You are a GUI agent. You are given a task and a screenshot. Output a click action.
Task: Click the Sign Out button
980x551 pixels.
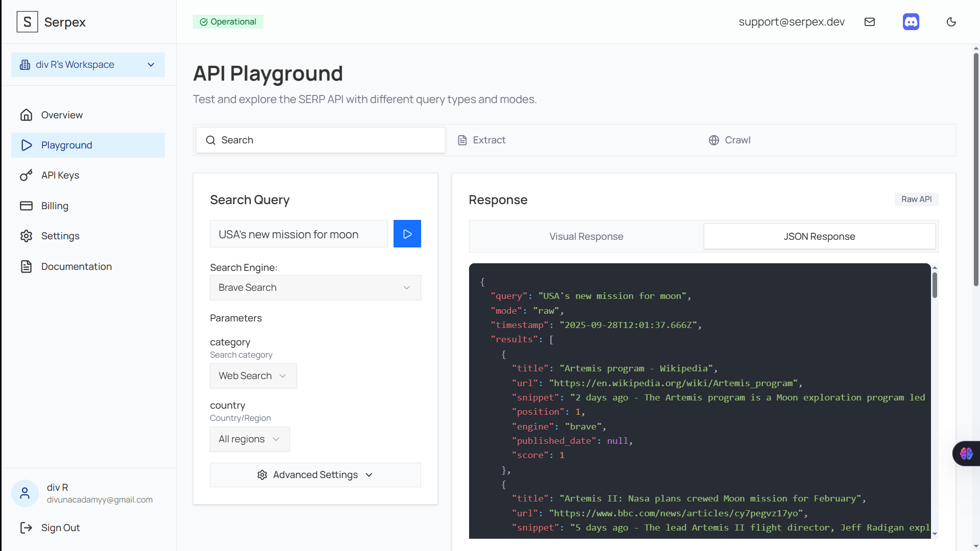point(60,528)
